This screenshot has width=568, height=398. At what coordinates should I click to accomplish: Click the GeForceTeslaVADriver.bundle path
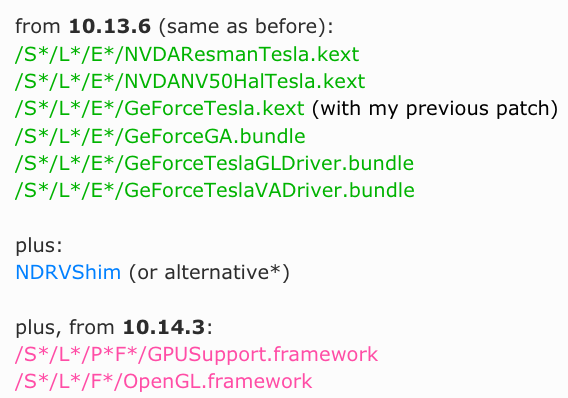click(214, 191)
